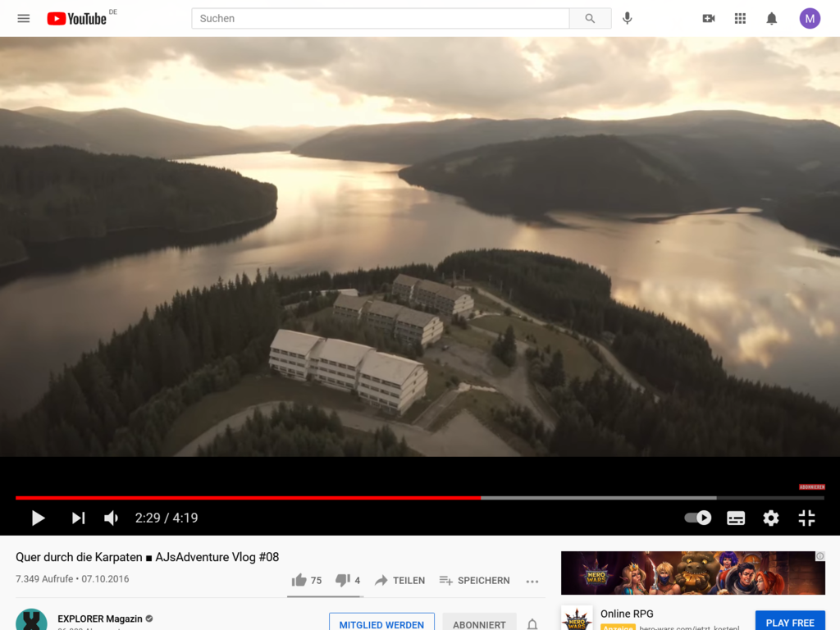
Task: Toggle the autoplay switch
Action: tap(697, 518)
